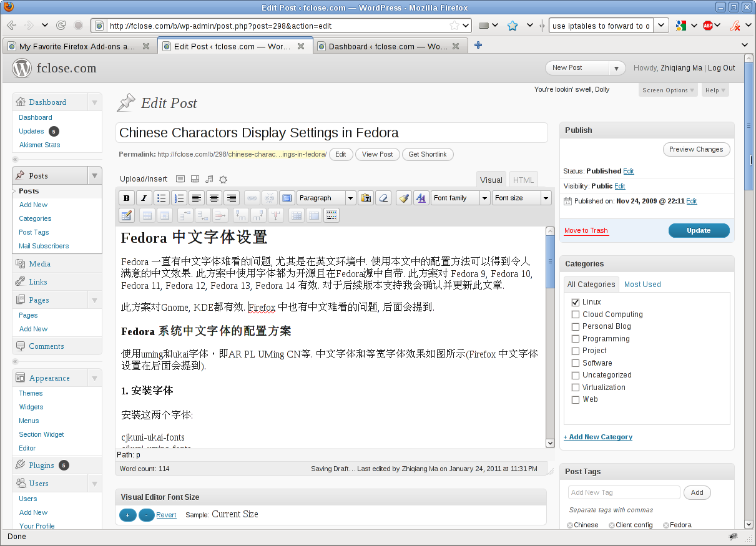Expand the Font size dropdown

point(521,198)
